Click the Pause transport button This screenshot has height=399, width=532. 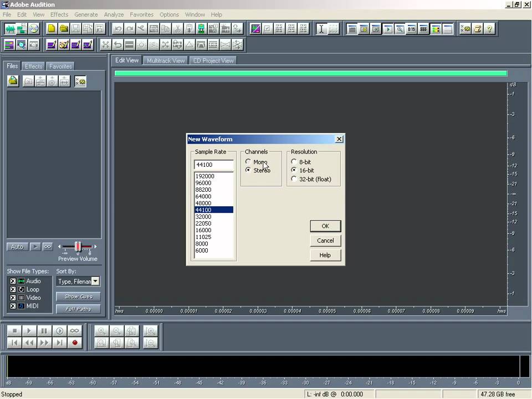click(x=44, y=330)
